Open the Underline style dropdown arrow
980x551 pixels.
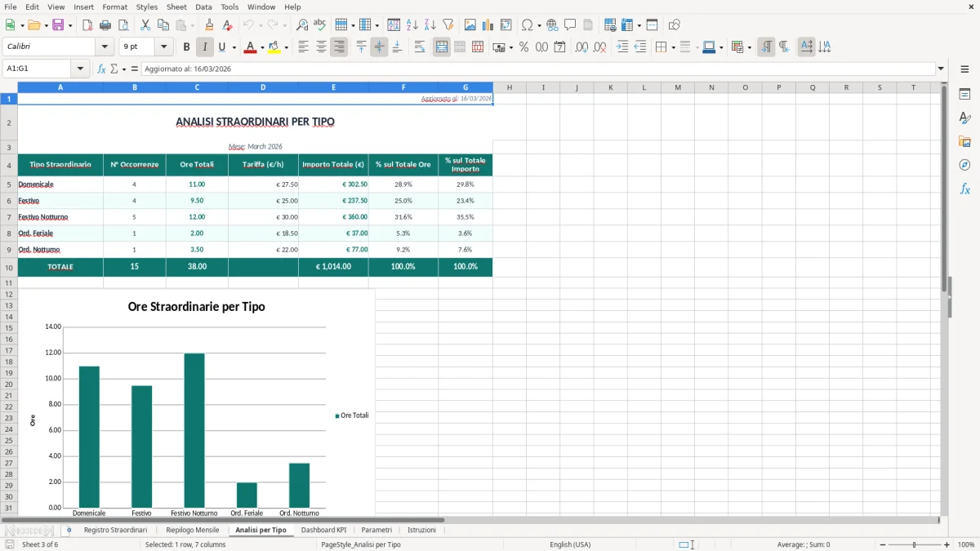click(x=234, y=47)
